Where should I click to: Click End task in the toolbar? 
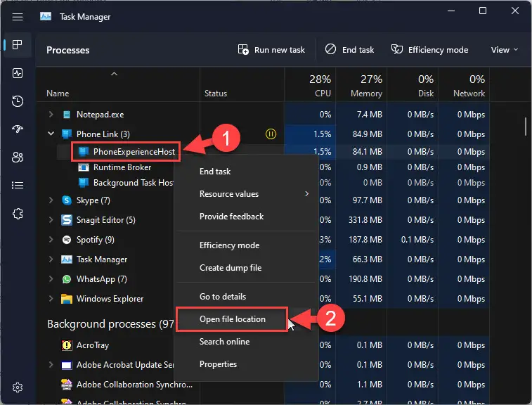tap(349, 50)
